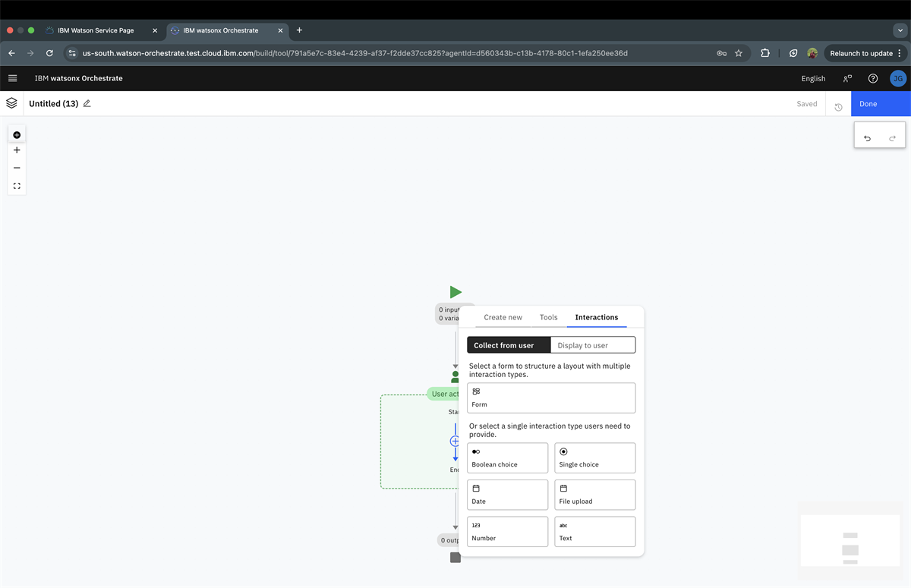Choose the Text interaction tile
911x588 pixels.
(595, 532)
